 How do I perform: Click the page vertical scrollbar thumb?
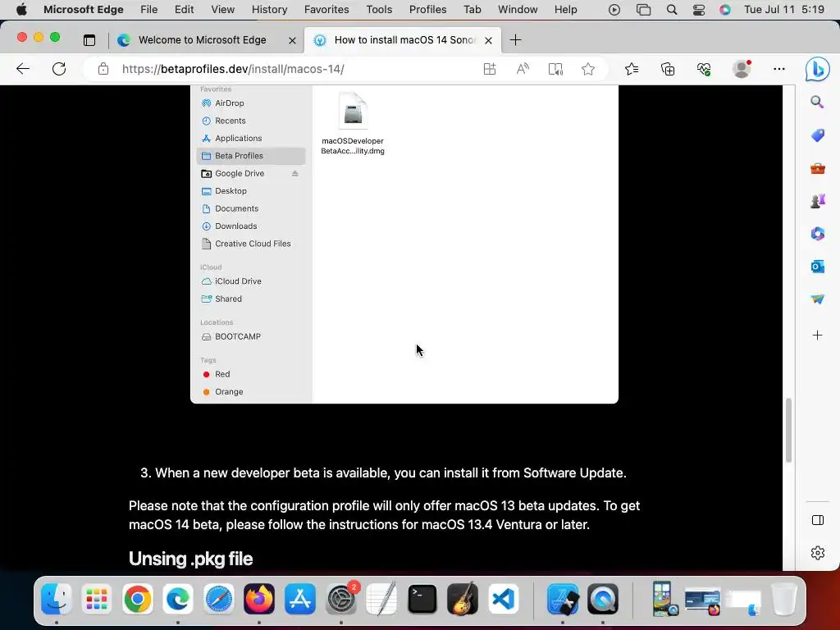click(788, 430)
